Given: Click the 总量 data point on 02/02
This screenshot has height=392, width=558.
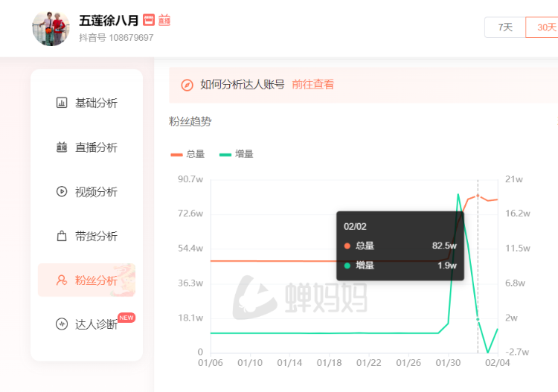Looking at the screenshot, I should 478,196.
